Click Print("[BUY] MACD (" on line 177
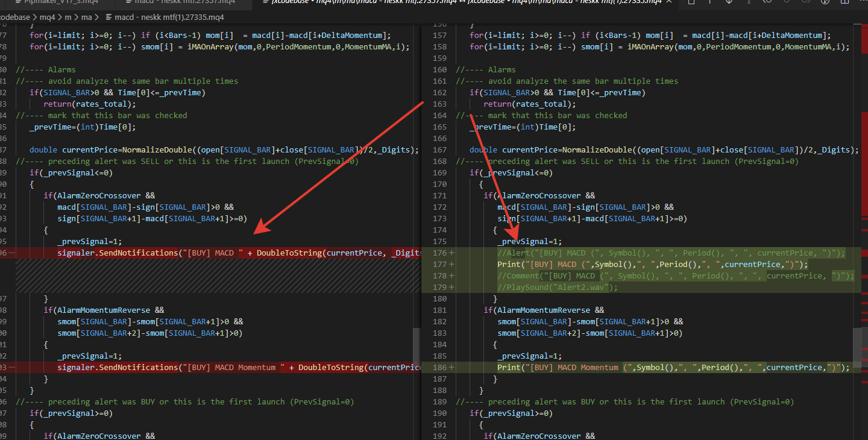Viewport: 868px width, 440px height. tap(653, 265)
